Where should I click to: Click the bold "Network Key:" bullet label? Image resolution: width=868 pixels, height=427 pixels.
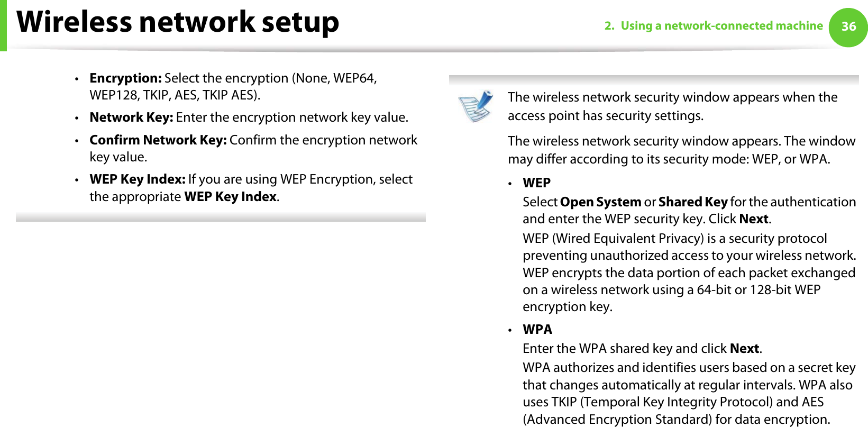[131, 117]
